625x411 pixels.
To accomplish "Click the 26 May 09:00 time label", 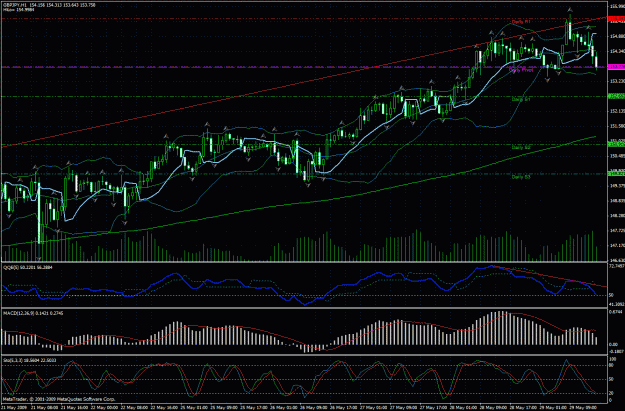I will [314, 408].
